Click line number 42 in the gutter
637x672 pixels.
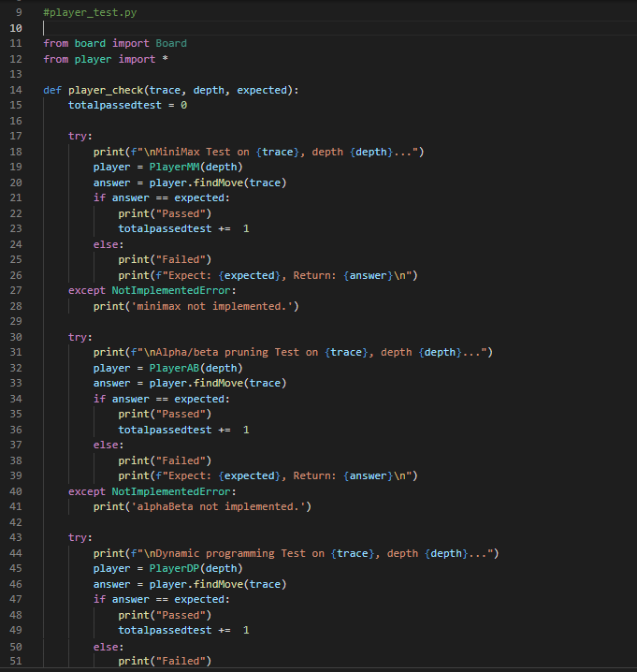pos(16,522)
